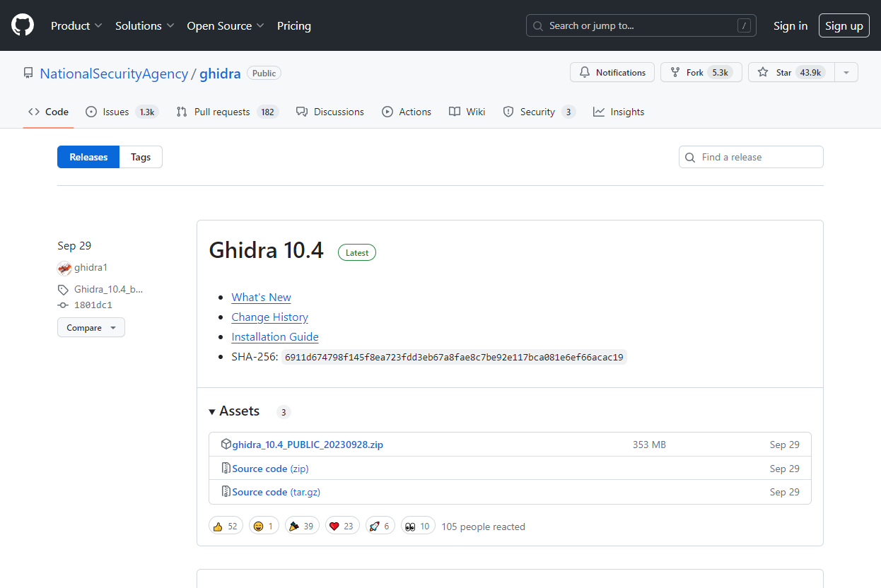Screen dimensions: 881x588
Task: Click the search magnifier icon in header
Action: [539, 26]
